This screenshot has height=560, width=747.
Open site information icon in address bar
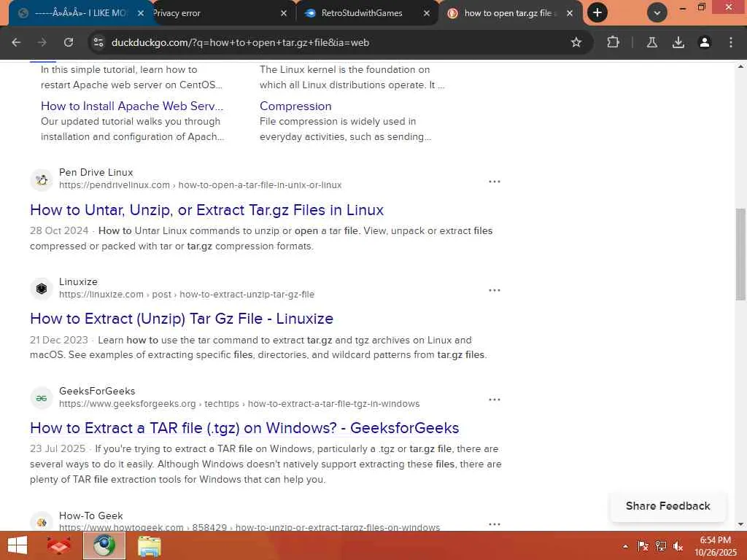coord(98,42)
